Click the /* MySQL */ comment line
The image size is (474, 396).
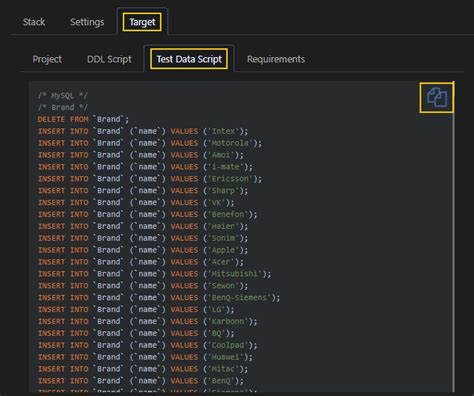click(62, 96)
